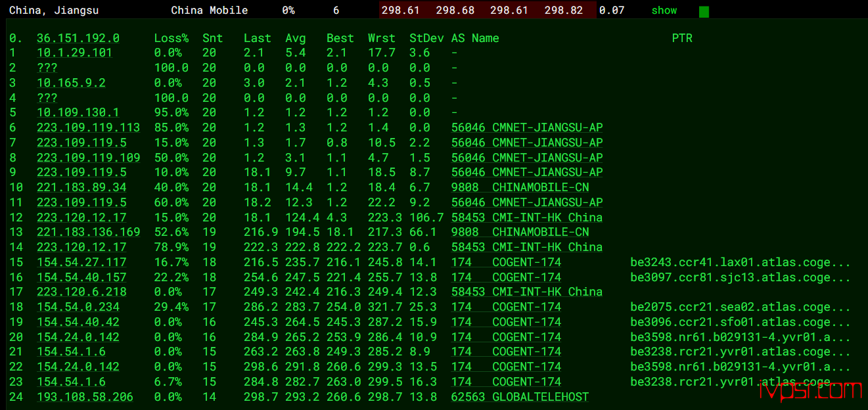Click hop 10 IP 221.183.89.34
The height and width of the screenshot is (410, 868).
(81, 187)
